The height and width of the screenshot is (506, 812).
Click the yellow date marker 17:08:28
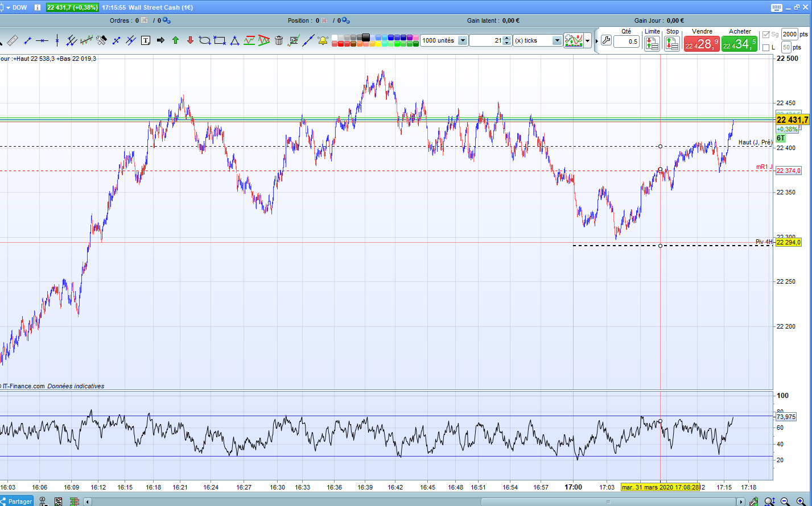(x=660, y=487)
